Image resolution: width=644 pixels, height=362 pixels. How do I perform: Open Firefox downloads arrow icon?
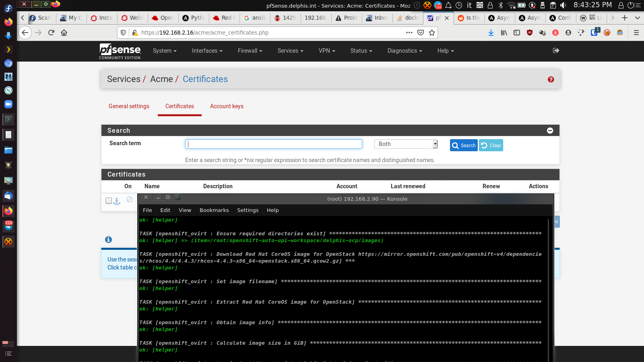tap(491, 33)
